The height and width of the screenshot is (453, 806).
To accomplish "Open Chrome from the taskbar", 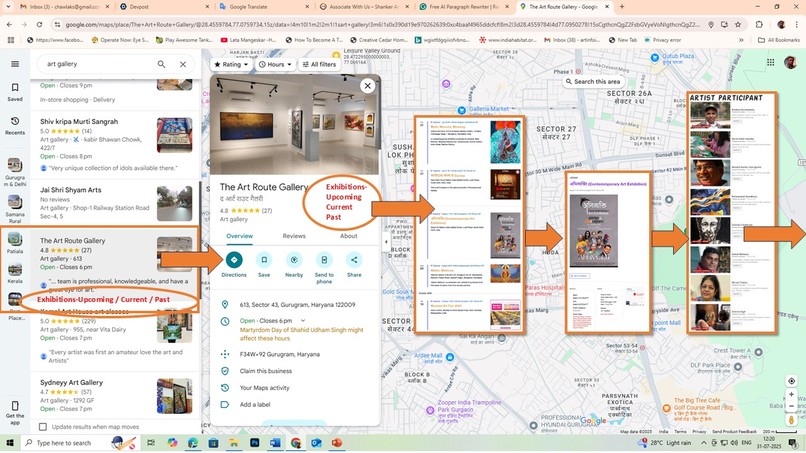I will pos(296,443).
